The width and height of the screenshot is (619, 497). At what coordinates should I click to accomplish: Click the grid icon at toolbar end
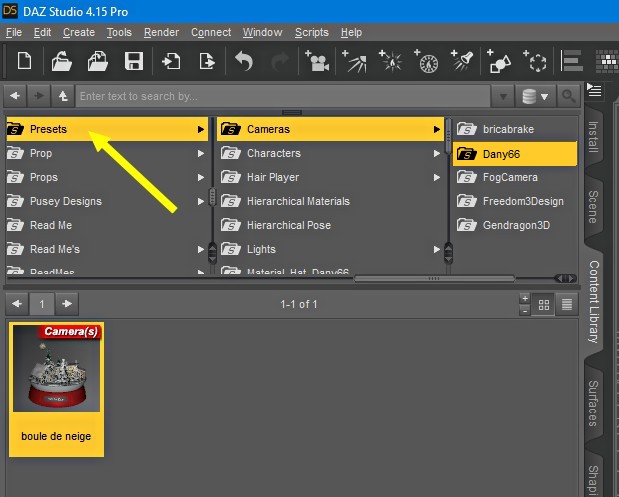(x=607, y=61)
